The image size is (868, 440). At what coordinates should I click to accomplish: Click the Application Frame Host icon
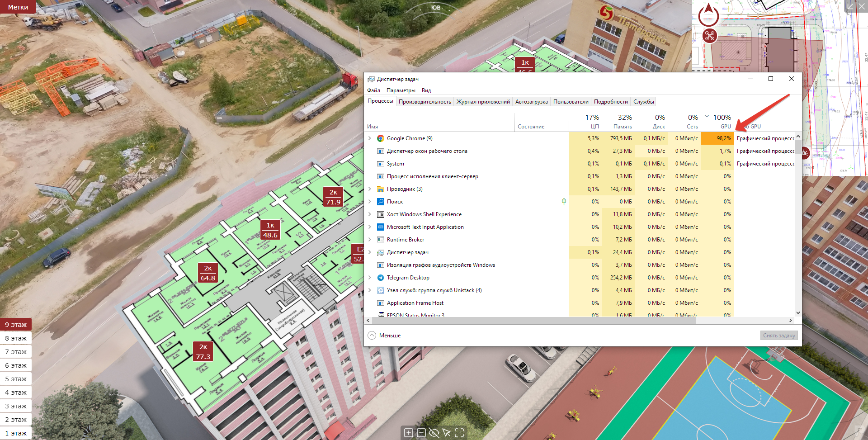[x=381, y=303]
